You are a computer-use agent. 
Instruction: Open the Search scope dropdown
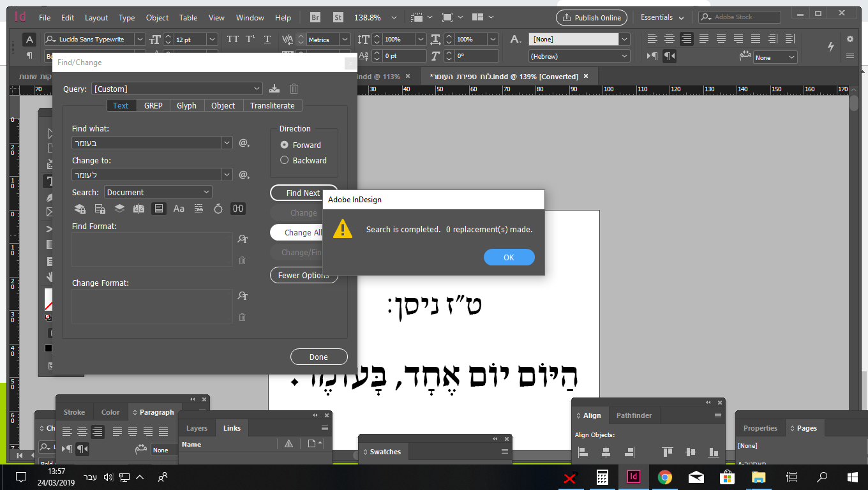coord(158,191)
